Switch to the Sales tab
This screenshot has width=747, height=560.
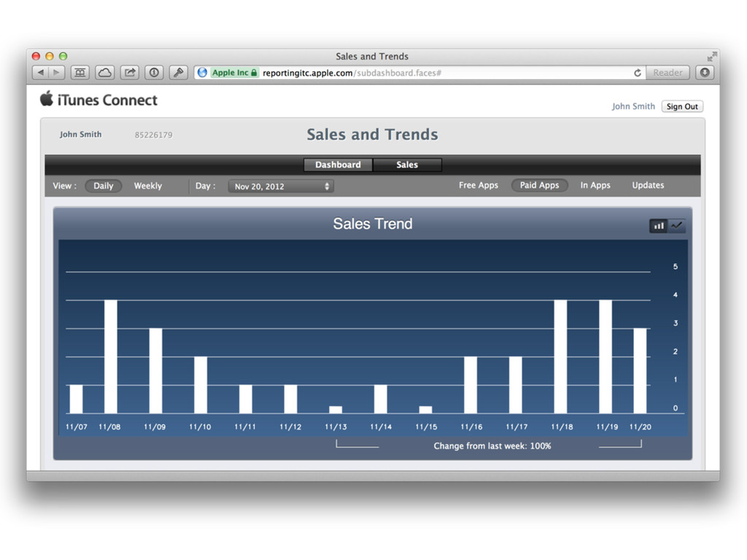[x=407, y=165]
